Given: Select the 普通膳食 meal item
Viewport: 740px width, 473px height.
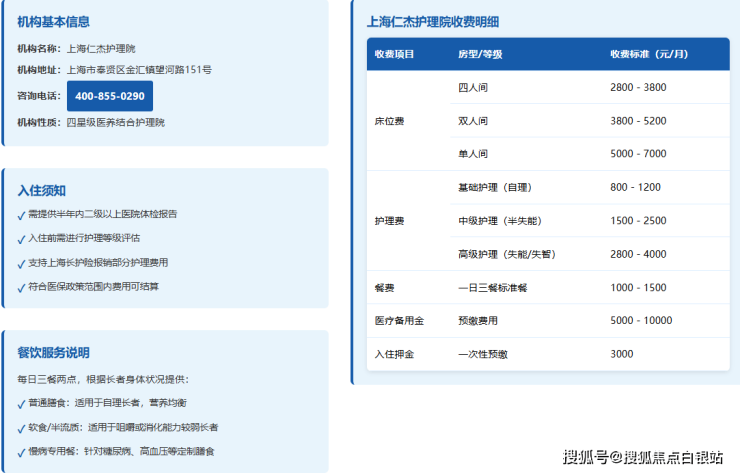Looking at the screenshot, I should [102, 403].
